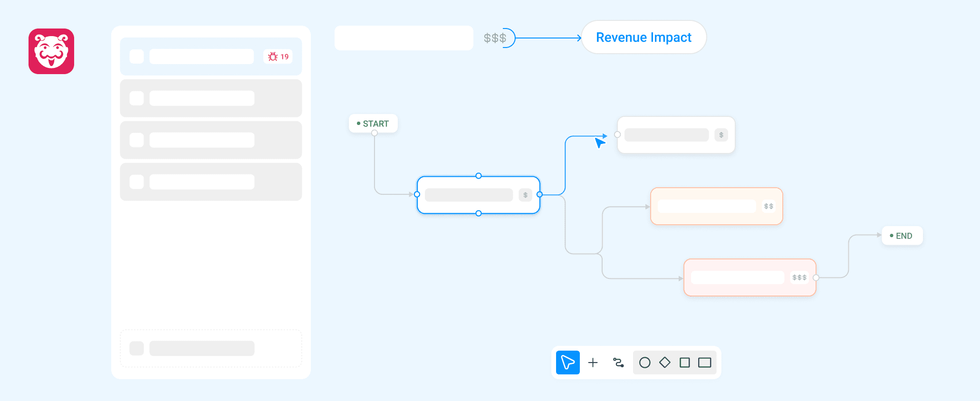
Task: Click the START node
Action: pyautogui.click(x=373, y=124)
